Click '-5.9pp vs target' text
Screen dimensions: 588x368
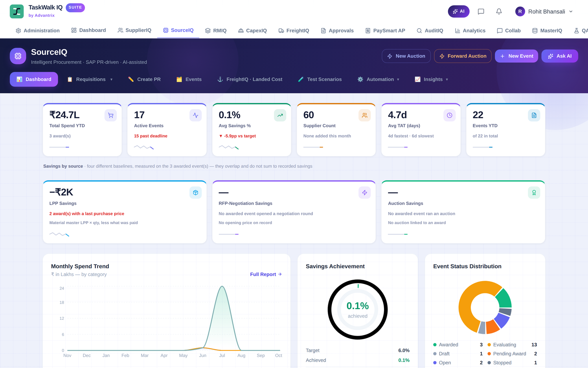tap(237, 136)
